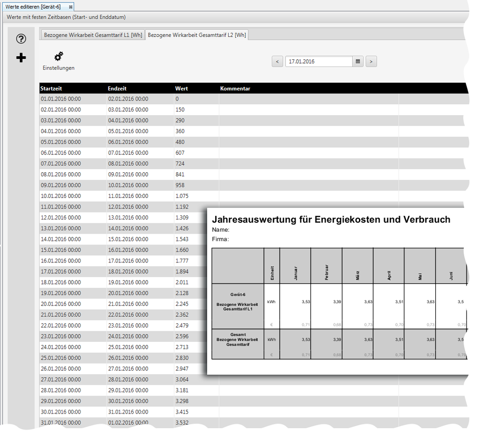The width and height of the screenshot is (483, 448).
Task: Click the plus icon in the sidebar
Action: click(x=21, y=58)
